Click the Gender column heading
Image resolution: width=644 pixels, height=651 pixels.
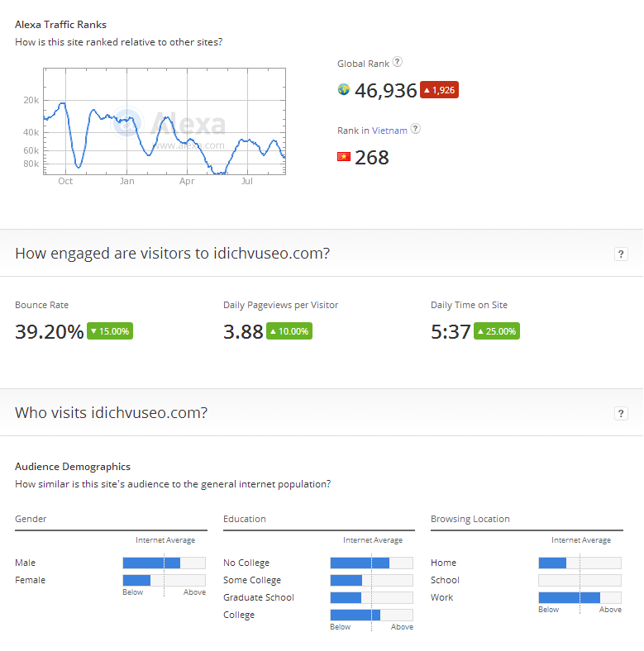point(31,519)
